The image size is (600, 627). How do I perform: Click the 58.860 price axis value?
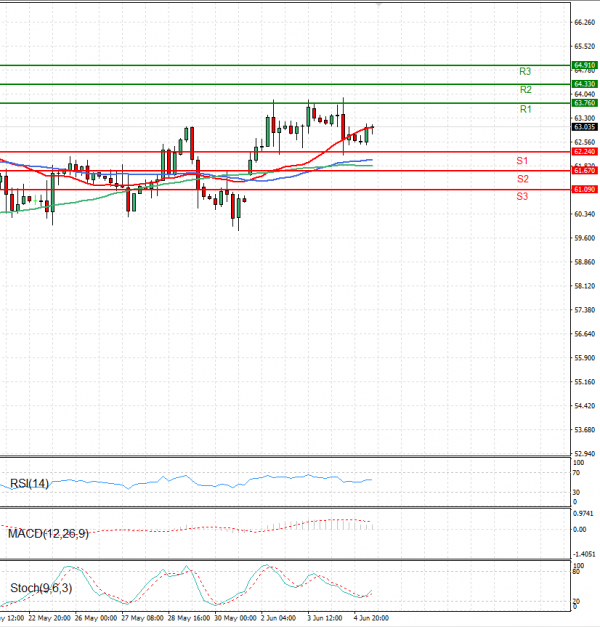(x=584, y=262)
